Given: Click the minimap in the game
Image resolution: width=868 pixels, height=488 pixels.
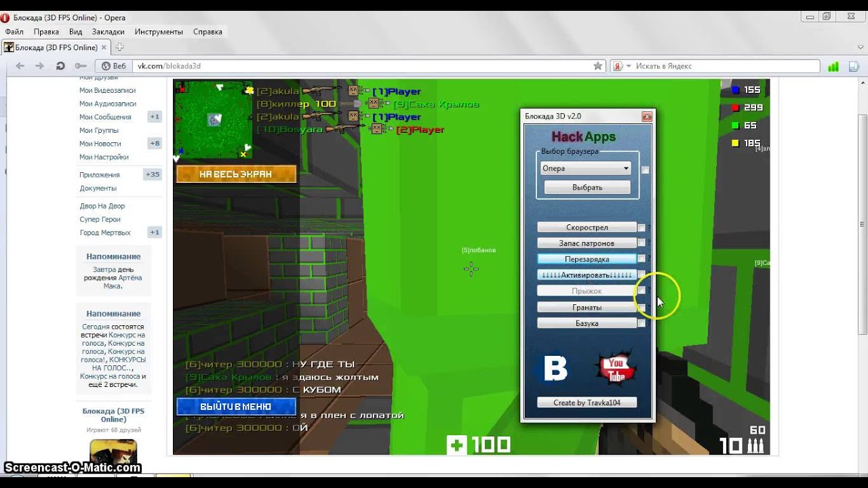Looking at the screenshot, I should point(213,120).
